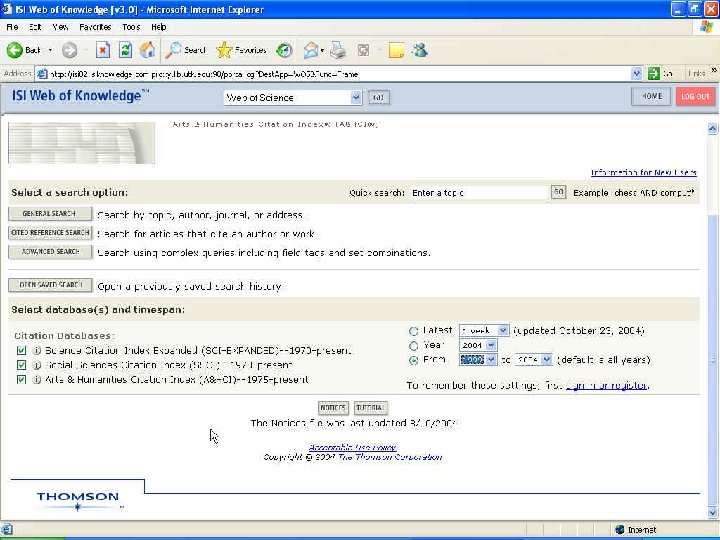
Task: Toggle Arts & Humanities Citation Index checkbox
Action: pyautogui.click(x=21, y=380)
